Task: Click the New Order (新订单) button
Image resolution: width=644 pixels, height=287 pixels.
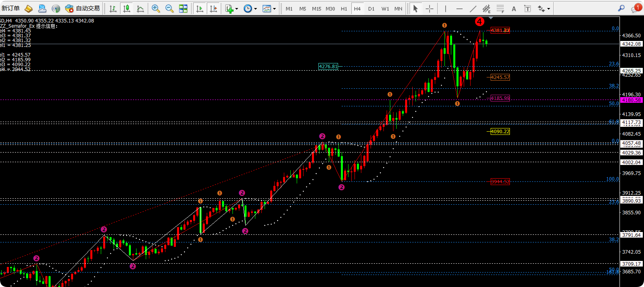Action: pyautogui.click(x=11, y=8)
